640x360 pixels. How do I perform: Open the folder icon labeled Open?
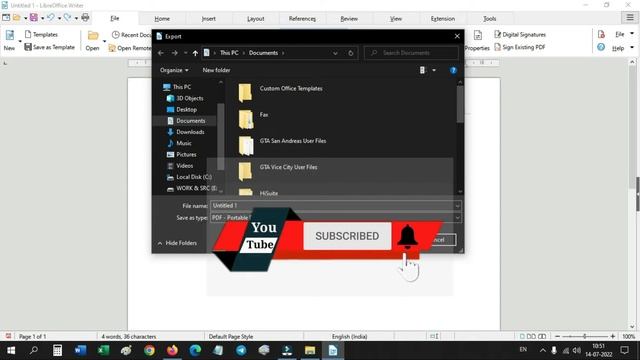[93, 36]
